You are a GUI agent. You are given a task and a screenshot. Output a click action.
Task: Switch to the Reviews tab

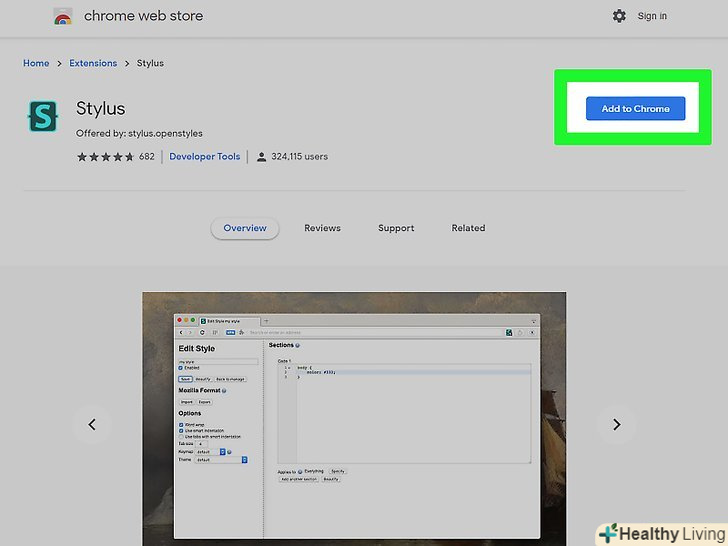(x=322, y=228)
